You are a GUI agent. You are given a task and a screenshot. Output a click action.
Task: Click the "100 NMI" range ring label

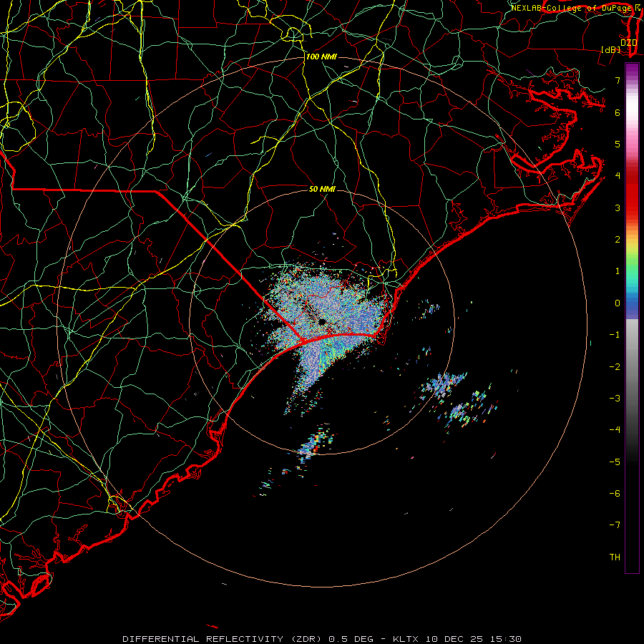321,57
